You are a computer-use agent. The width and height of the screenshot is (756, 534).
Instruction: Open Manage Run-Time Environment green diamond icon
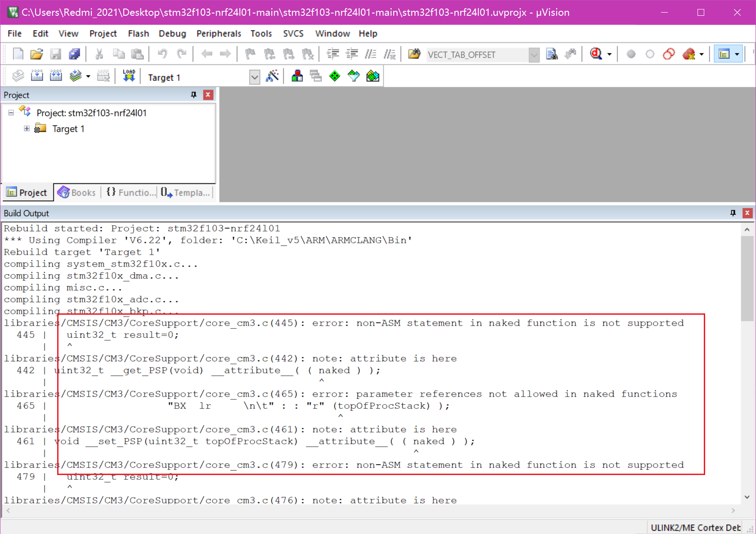(334, 76)
